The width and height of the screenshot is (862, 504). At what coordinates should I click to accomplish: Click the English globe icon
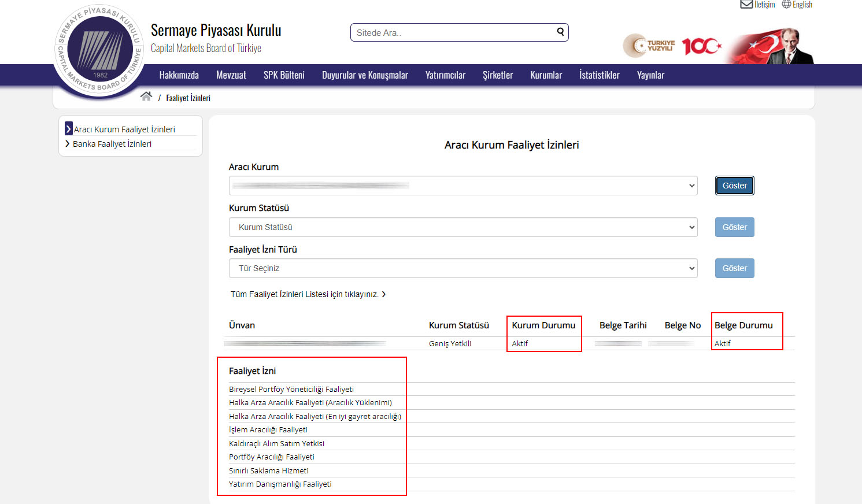(x=786, y=5)
